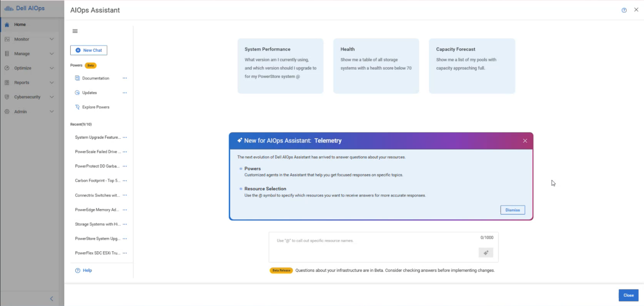The width and height of the screenshot is (644, 306).
Task: Expand the Cybersecurity navigation section
Action: click(x=51, y=97)
